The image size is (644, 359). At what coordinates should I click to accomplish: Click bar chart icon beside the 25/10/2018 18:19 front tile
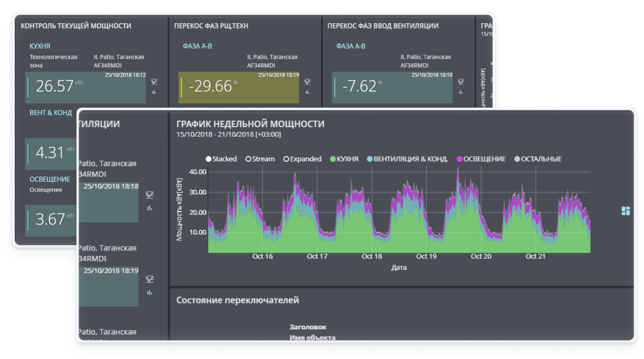(x=149, y=292)
